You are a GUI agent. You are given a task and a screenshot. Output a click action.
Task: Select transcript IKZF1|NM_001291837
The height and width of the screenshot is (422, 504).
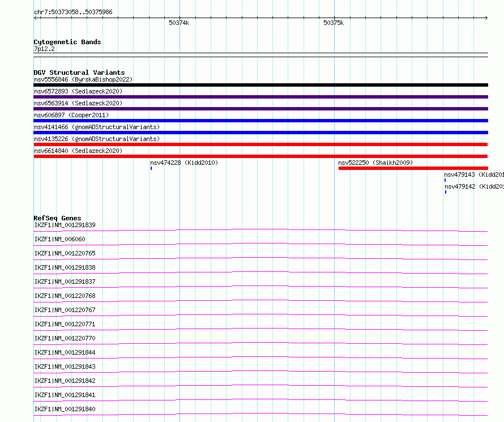pyautogui.click(x=65, y=282)
